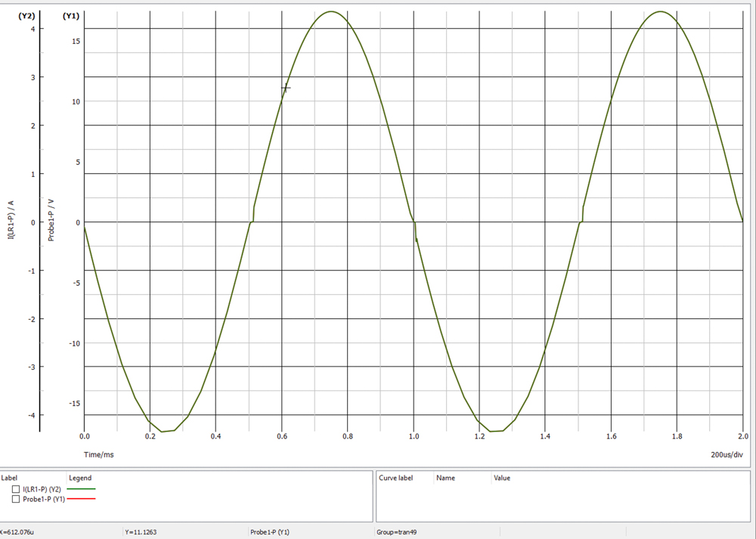
Task: Click the Y=11.1263 status bar readout
Action: (141, 532)
